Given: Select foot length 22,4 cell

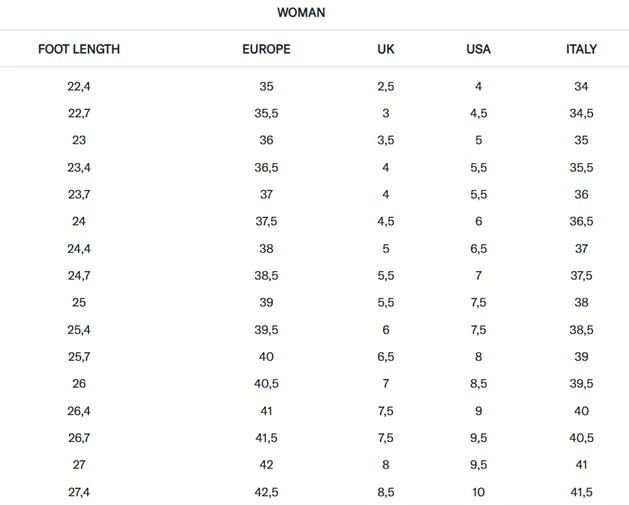Looking at the screenshot, I should [78, 87].
